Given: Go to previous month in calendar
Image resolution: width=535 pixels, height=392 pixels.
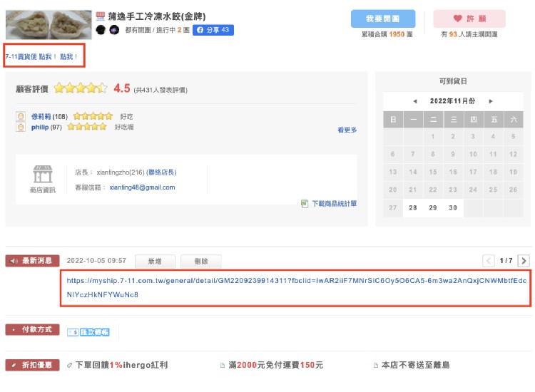Looking at the screenshot, I should point(415,101).
